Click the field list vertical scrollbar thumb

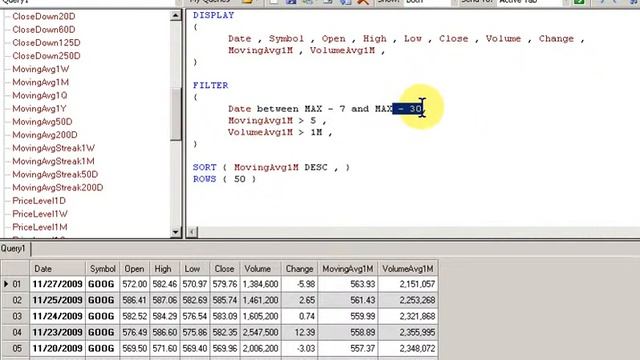pyautogui.click(x=176, y=115)
